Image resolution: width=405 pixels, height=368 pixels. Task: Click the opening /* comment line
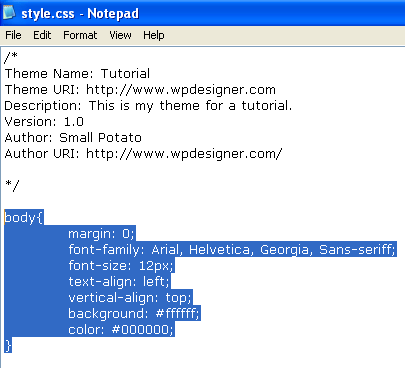pyautogui.click(x=11, y=57)
